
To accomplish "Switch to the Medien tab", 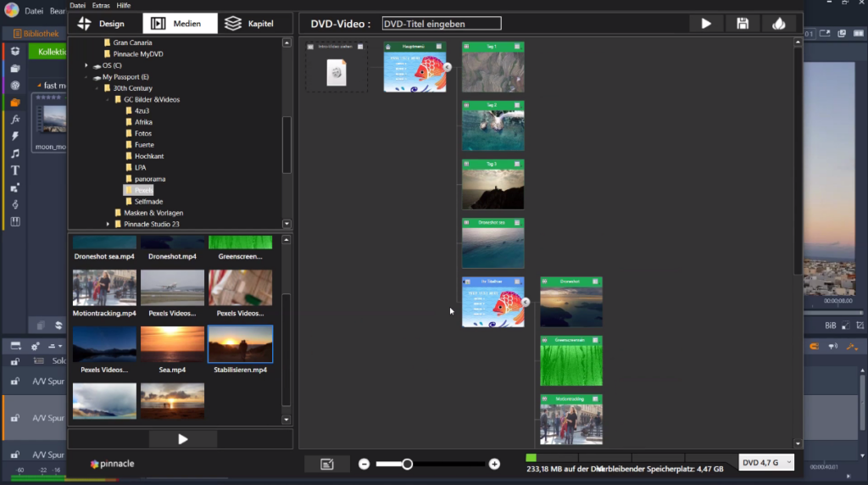I will pyautogui.click(x=180, y=24).
